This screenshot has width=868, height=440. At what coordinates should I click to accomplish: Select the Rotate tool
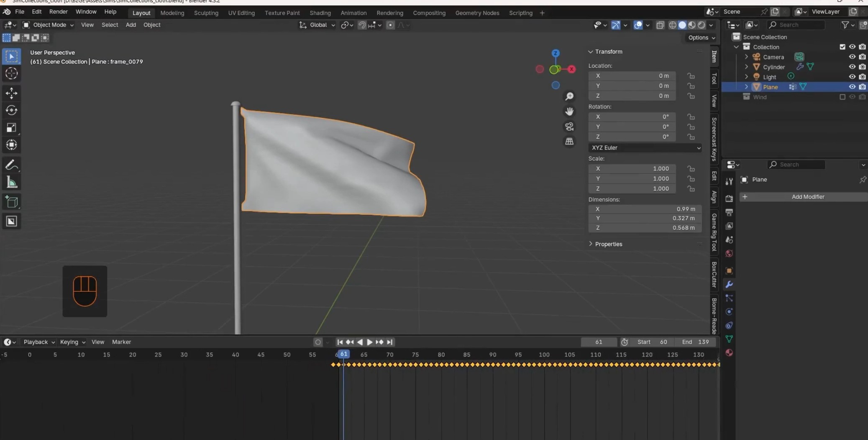[11, 110]
